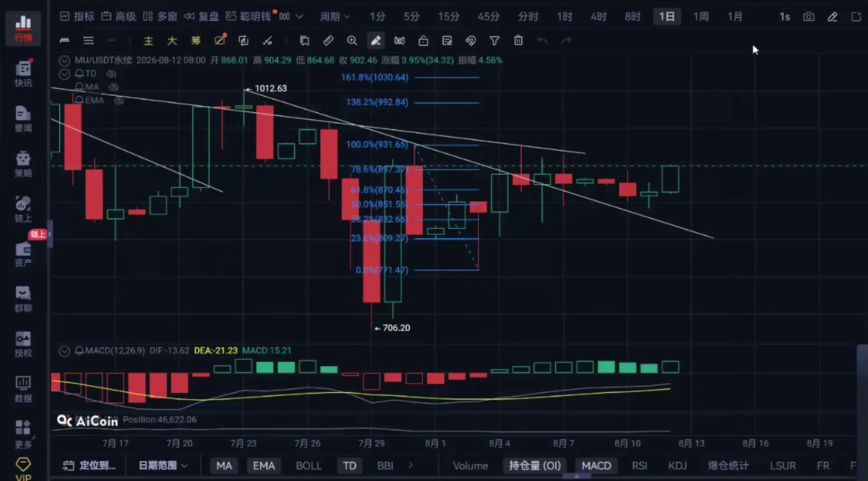Screen dimensions: 868x481
Task: Delete drawings with the trash icon
Action: 518,40
